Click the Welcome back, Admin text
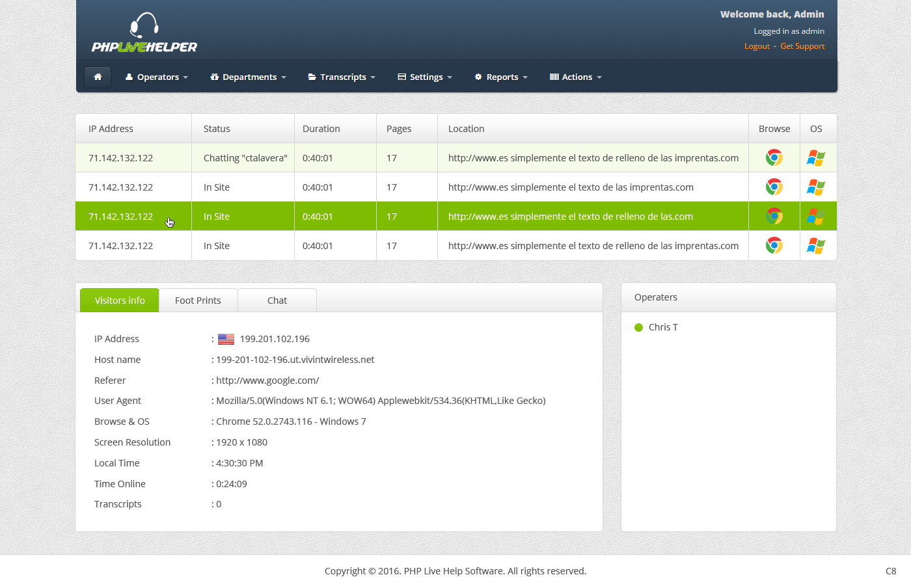This screenshot has width=911, height=588. 772,14
